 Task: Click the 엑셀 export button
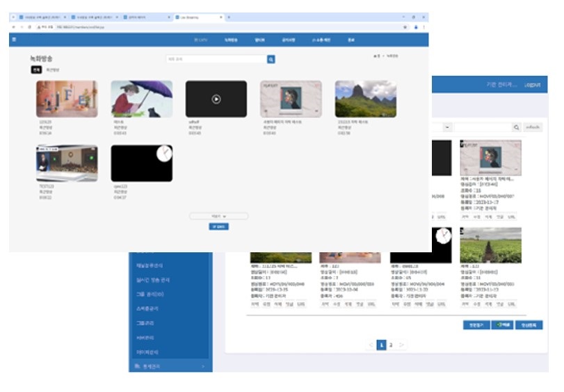(503, 325)
